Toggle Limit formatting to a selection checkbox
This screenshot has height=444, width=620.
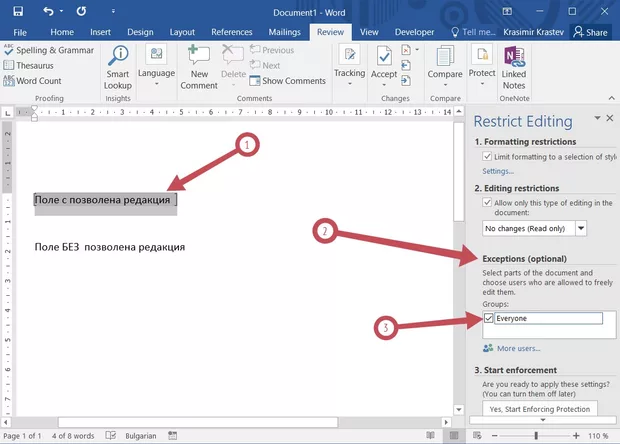487,156
